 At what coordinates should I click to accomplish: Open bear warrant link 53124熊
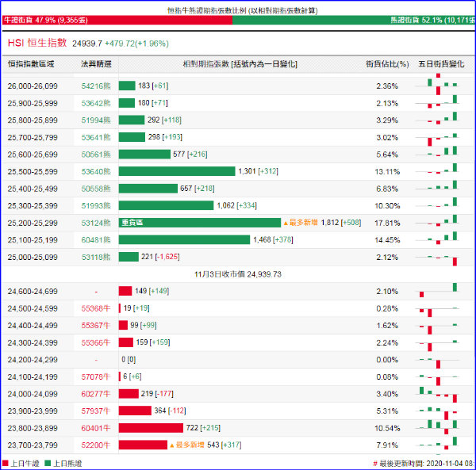pos(96,224)
